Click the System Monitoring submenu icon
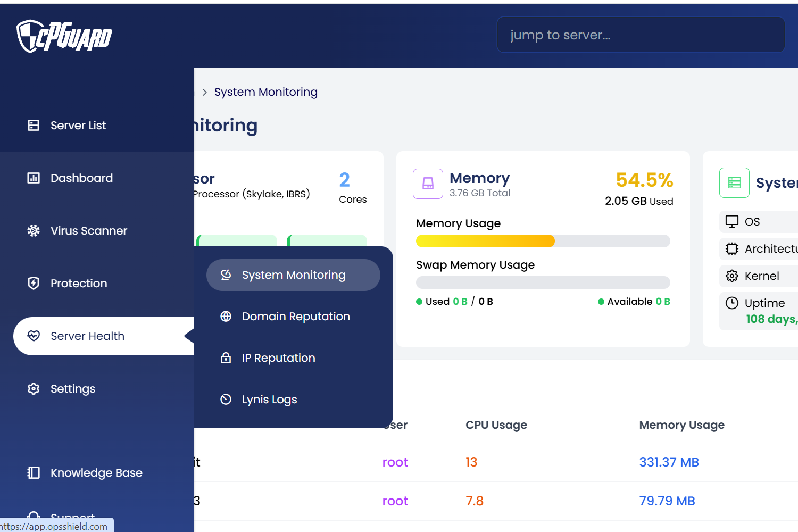Image resolution: width=798 pixels, height=532 pixels. point(226,275)
